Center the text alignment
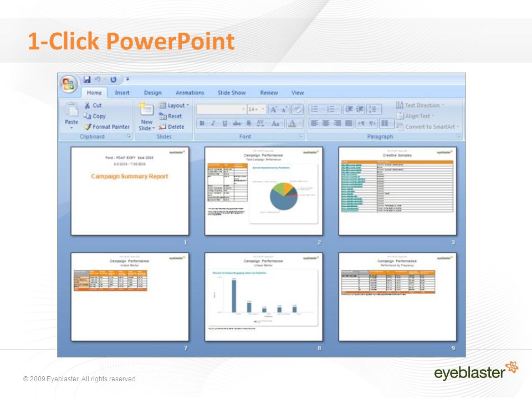Viewport: 532px width, 399px height. click(326, 123)
